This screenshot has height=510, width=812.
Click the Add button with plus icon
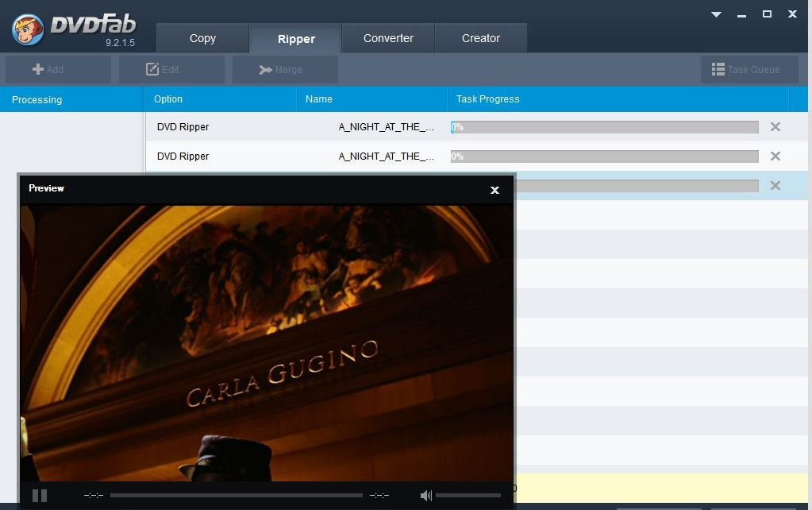click(x=58, y=69)
